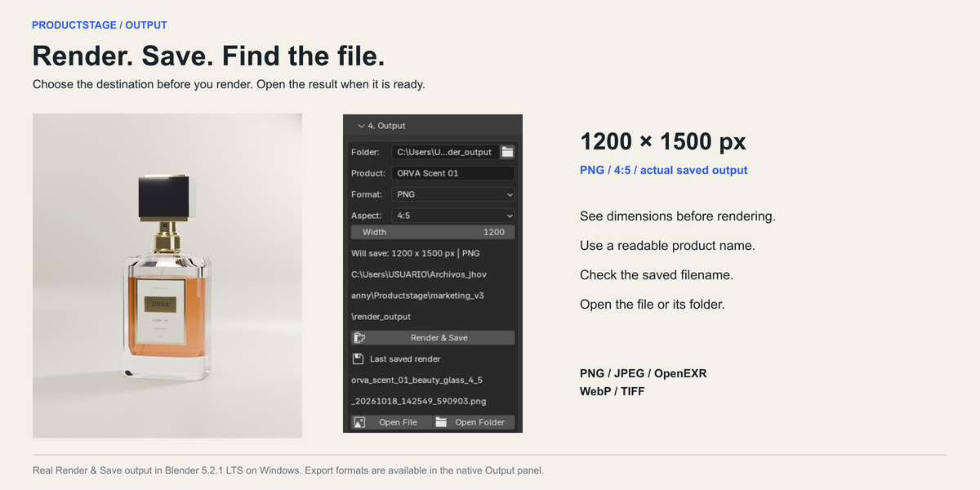Screen dimensions: 980x490
Task: Click the Open the file or its folder text
Action: point(653,304)
